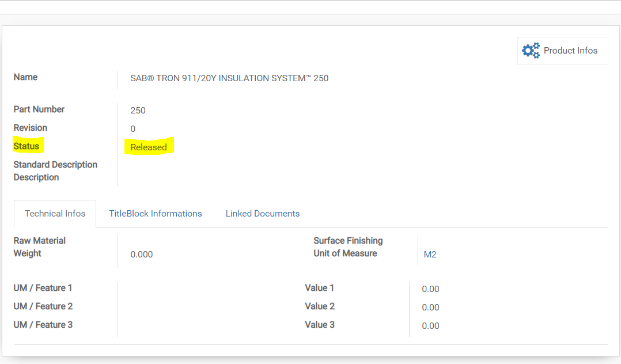The image size is (621, 364).
Task: Switch to the Technical Infos tab
Action: 55,214
